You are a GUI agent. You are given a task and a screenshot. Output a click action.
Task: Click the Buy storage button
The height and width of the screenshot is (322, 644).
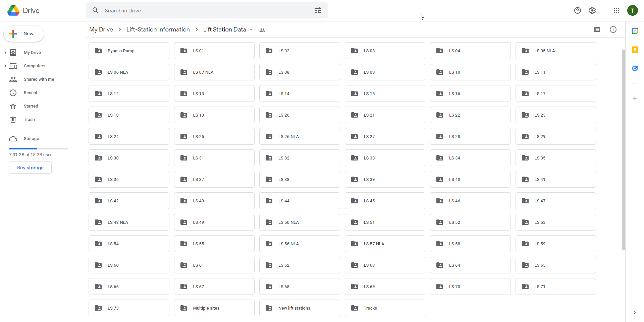tap(30, 168)
